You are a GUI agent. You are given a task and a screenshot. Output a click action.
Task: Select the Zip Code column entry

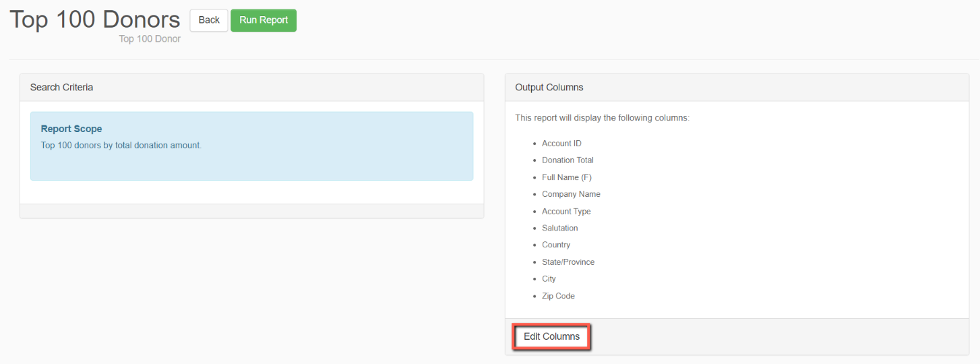(558, 296)
